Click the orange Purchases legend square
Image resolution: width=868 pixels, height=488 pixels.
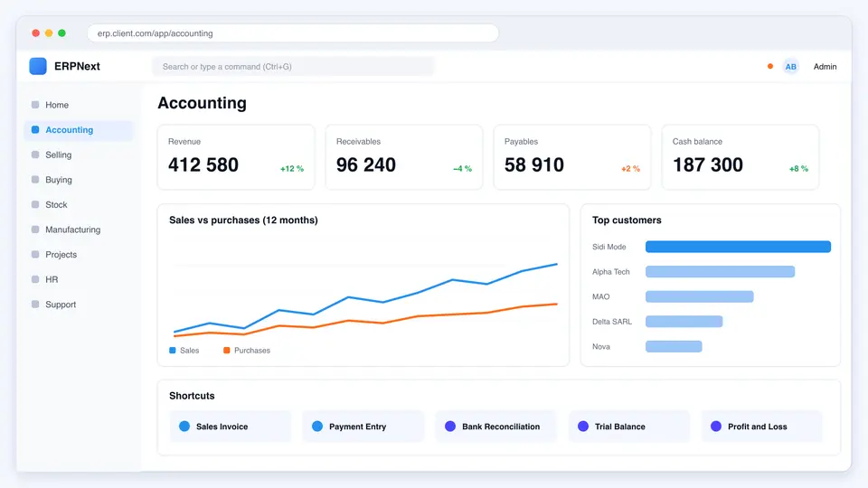pyautogui.click(x=226, y=351)
